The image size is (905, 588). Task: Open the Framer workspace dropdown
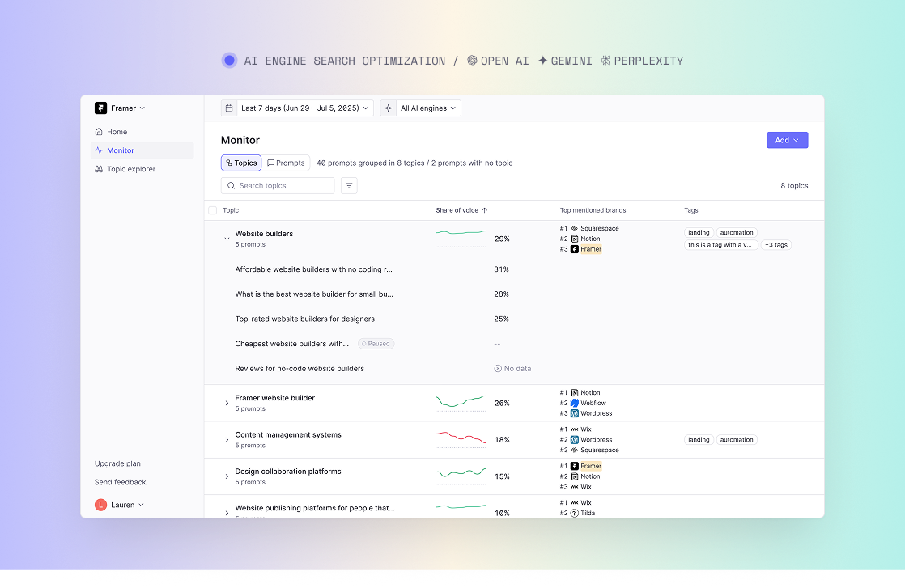(120, 108)
